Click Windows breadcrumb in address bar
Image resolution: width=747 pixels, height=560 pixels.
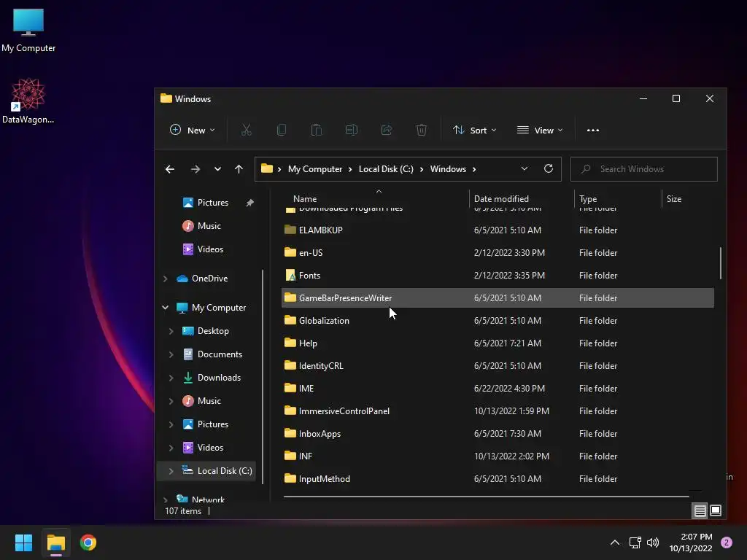[448, 169]
